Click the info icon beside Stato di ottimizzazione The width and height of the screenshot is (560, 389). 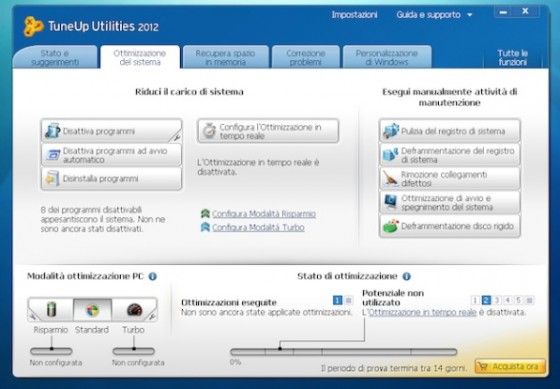click(x=406, y=276)
